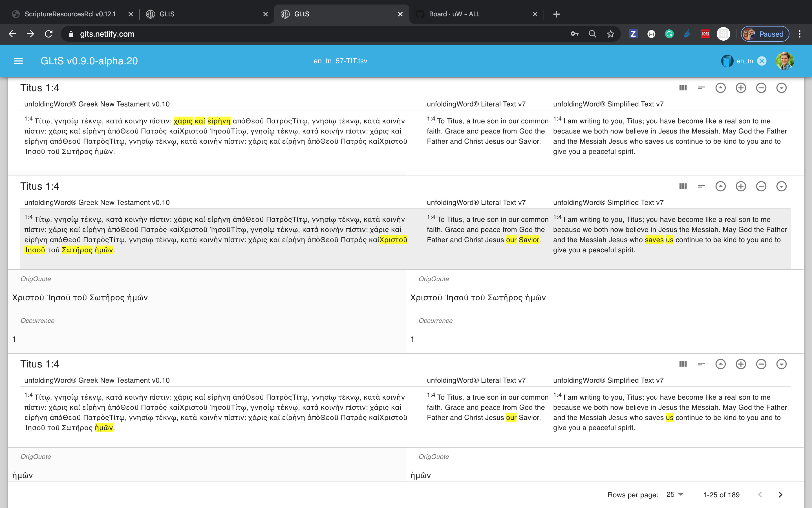The height and width of the screenshot is (508, 812).
Task: Click the minus circle icon in third Titus 1:4 row
Action: click(x=761, y=364)
